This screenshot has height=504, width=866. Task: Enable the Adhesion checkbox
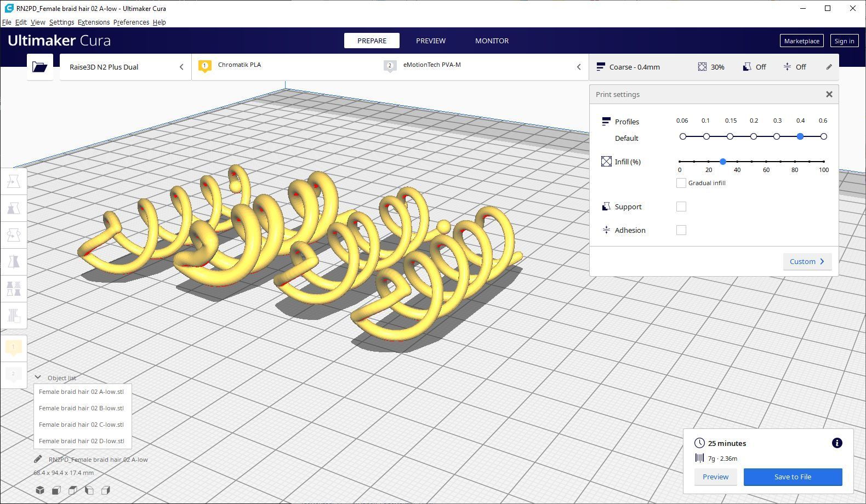[x=681, y=230]
